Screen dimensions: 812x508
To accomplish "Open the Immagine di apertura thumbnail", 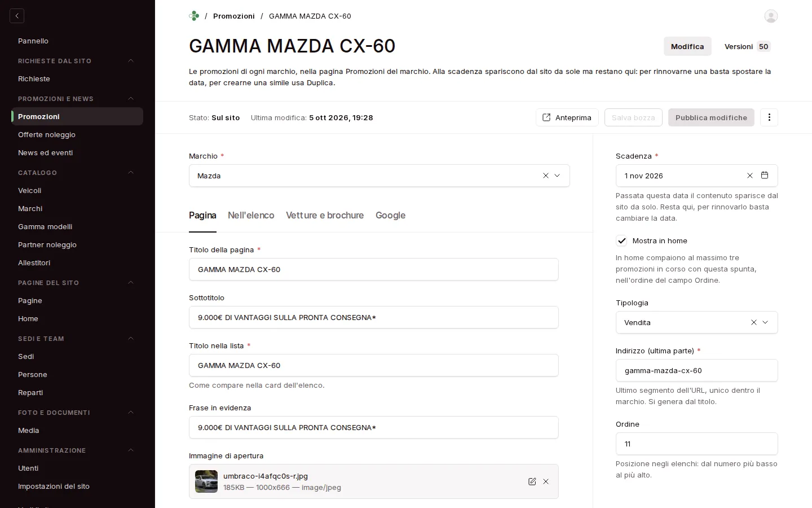I will pyautogui.click(x=206, y=481).
